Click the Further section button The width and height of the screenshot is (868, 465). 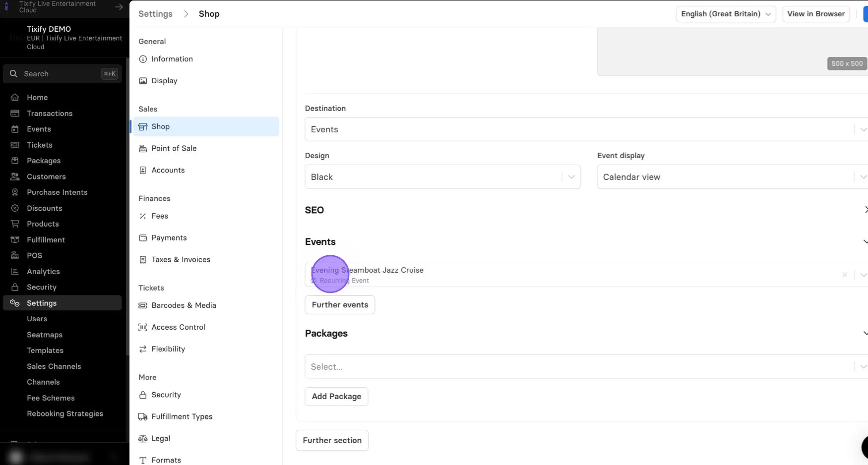click(x=332, y=440)
